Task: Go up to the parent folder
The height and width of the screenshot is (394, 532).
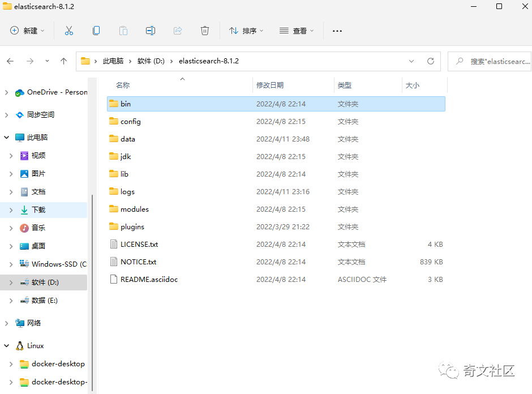Action: coord(63,61)
